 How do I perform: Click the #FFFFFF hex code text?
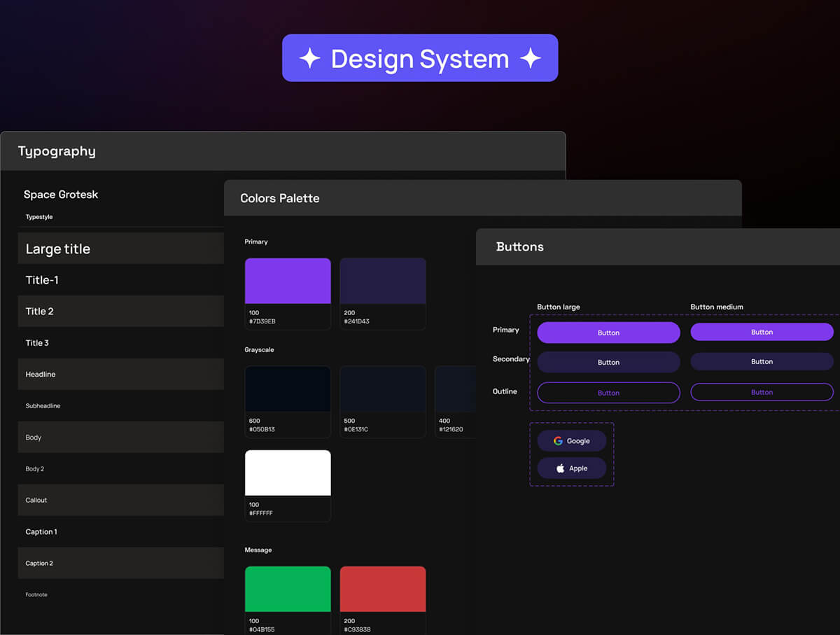tap(261, 513)
